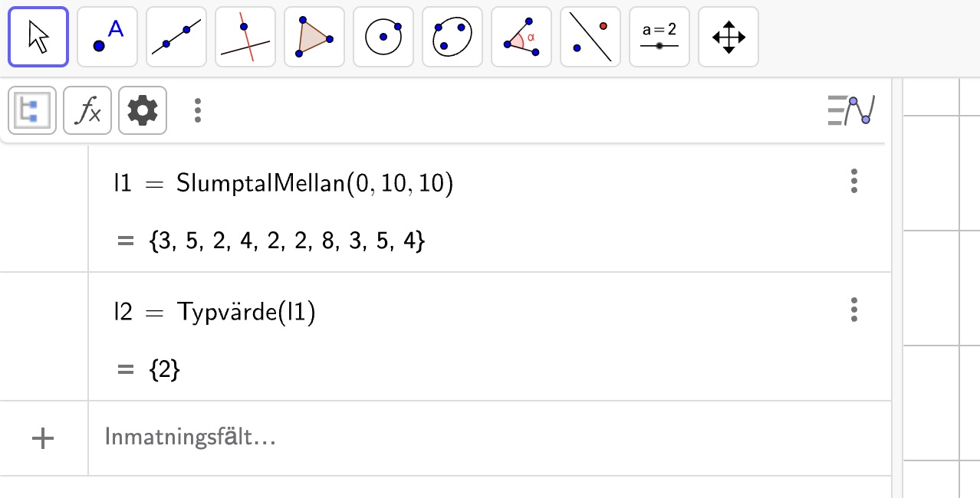Choose the Ellipse tool
This screenshot has width=980, height=498.
pyautogui.click(x=452, y=37)
